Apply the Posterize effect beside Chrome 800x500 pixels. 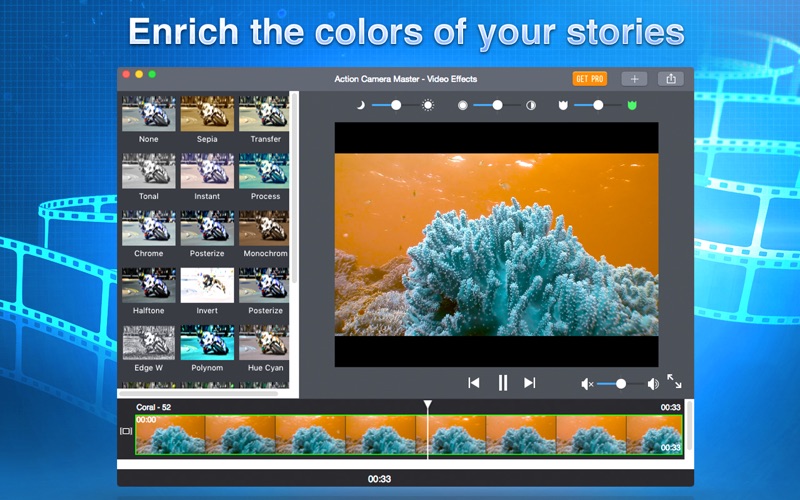click(x=207, y=228)
